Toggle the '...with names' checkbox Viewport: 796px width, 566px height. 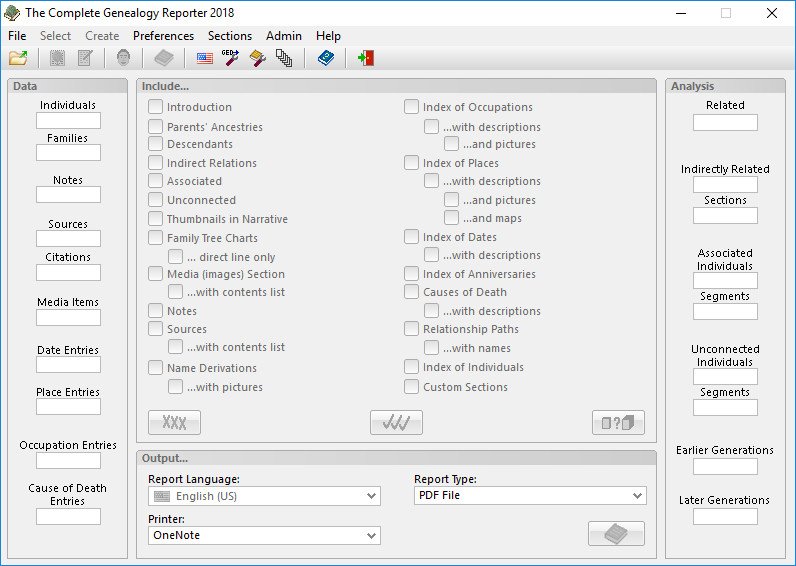(x=432, y=348)
